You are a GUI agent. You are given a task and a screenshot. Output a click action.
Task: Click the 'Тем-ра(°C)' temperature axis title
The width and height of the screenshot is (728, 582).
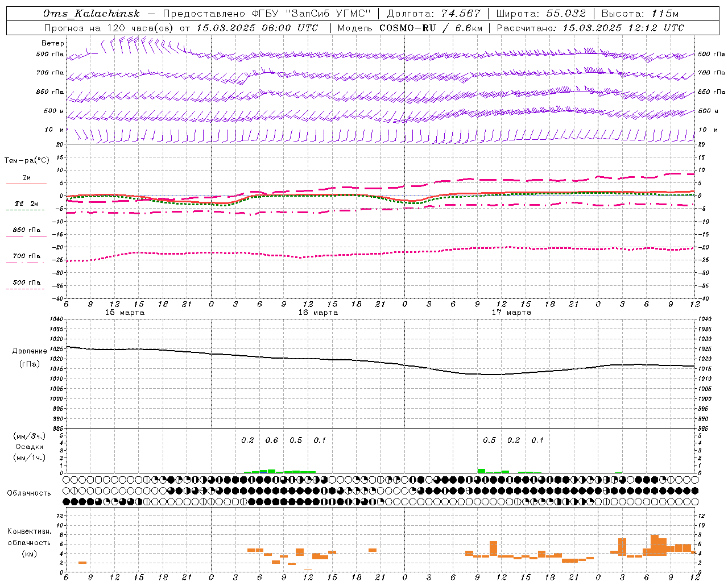(x=27, y=161)
